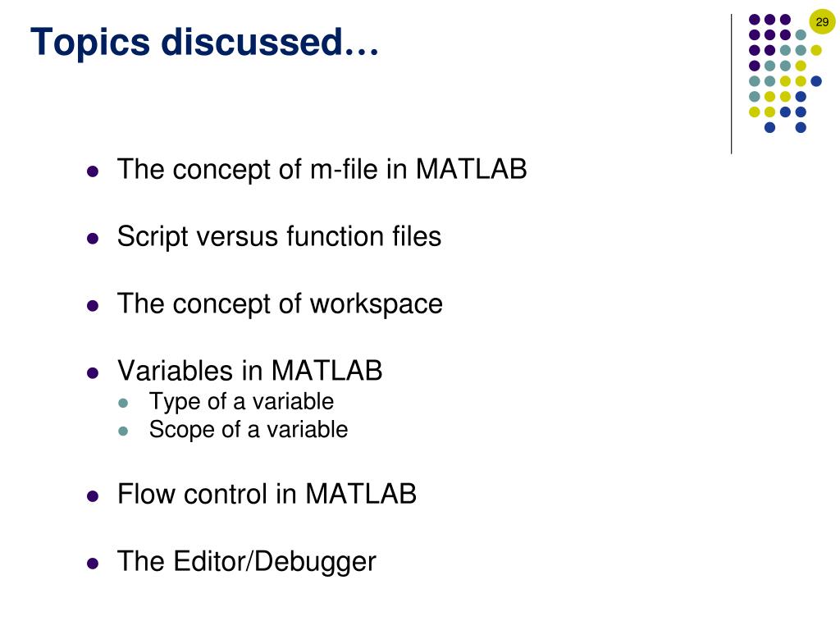
Task: Click the colored dot pattern decoration
Action: coord(785,73)
